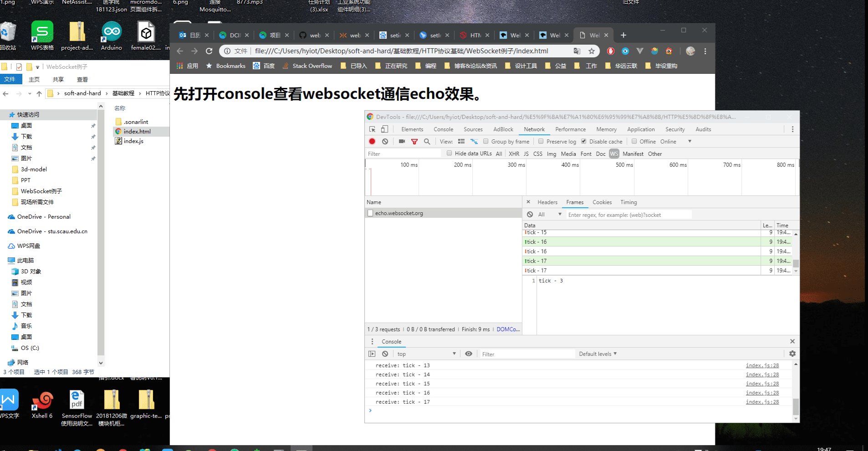
Task: Open the top frame context dropdown
Action: (x=426, y=354)
